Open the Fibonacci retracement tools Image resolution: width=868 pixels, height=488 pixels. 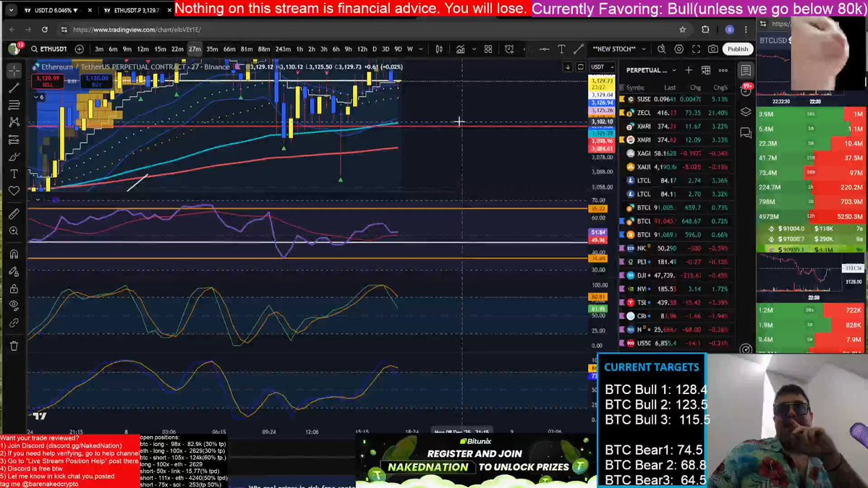point(14,105)
